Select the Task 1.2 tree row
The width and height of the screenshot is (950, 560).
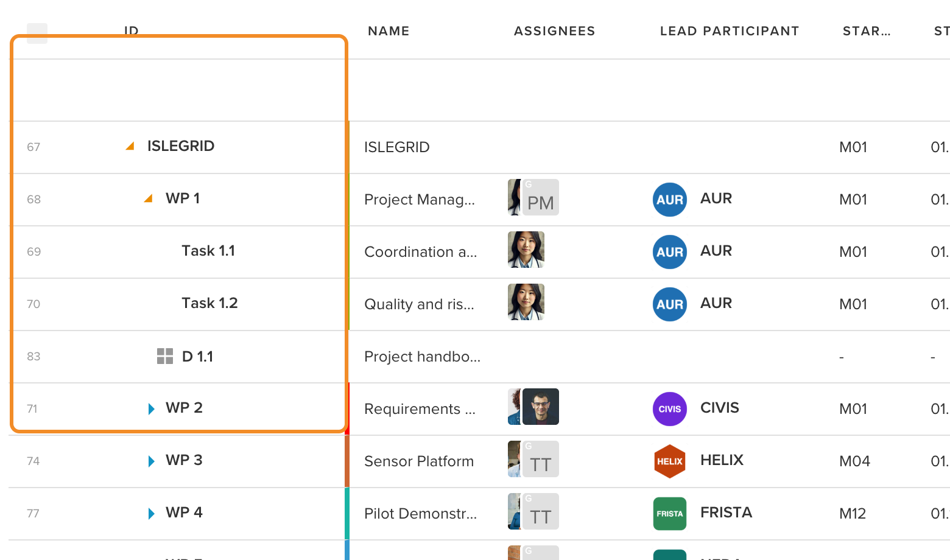tap(209, 303)
